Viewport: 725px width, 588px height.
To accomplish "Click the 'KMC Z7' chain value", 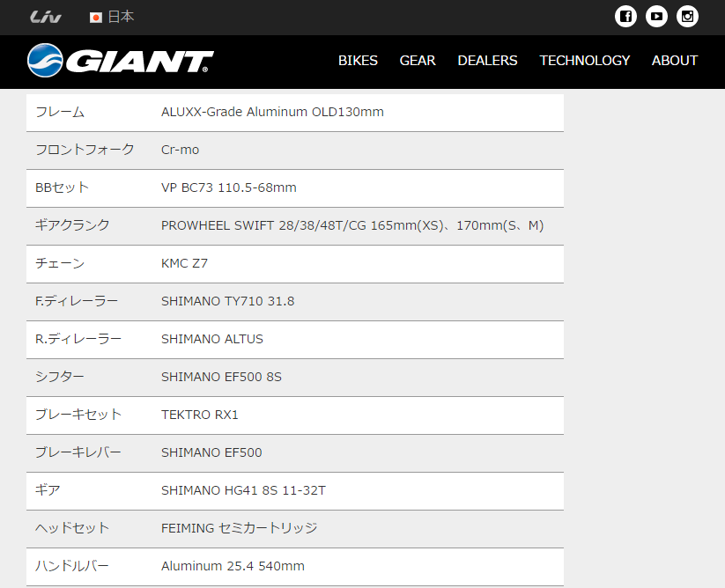I will point(184,263).
